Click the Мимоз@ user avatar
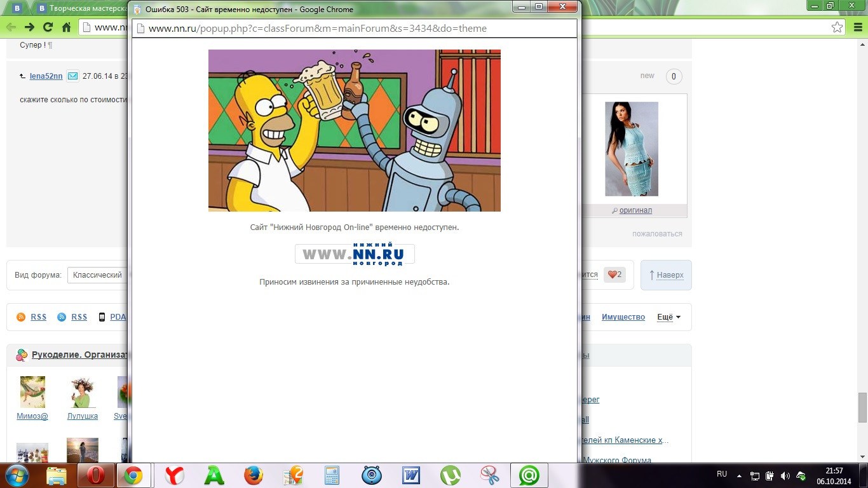This screenshot has width=868, height=488. point(32,392)
